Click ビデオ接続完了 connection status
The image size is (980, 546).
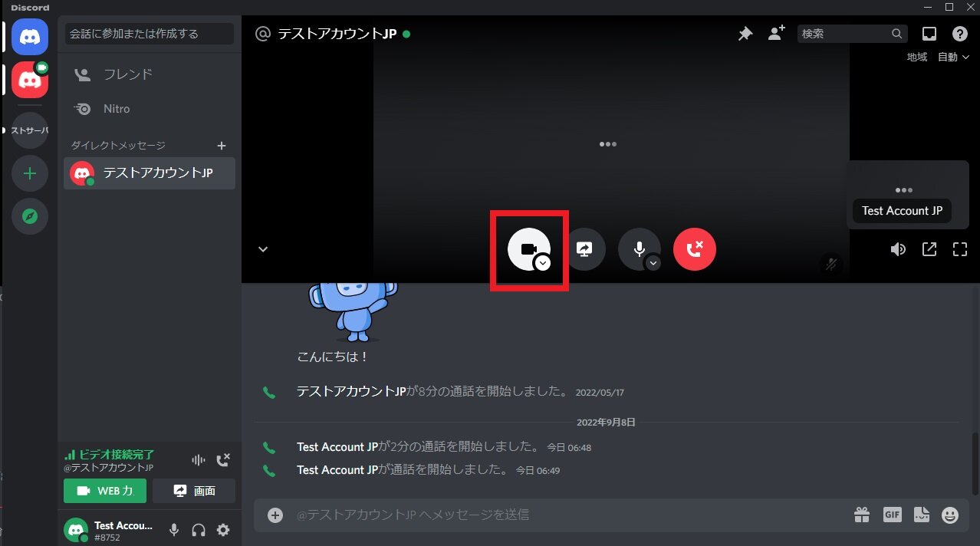click(117, 455)
